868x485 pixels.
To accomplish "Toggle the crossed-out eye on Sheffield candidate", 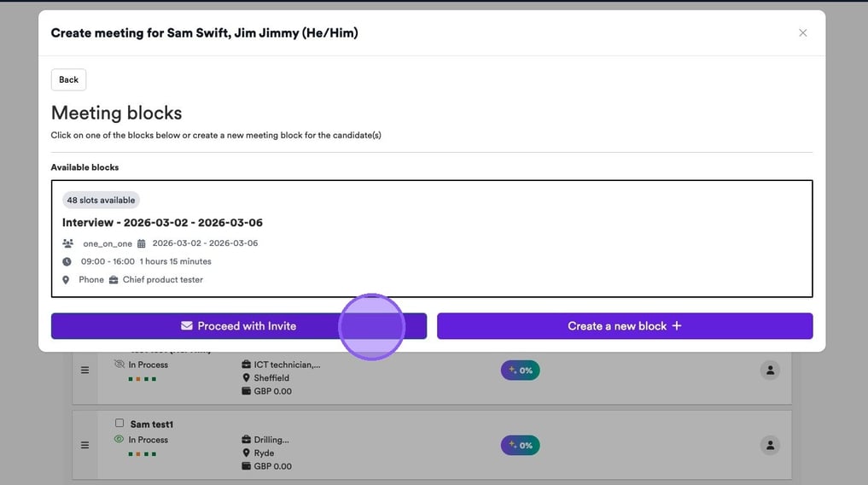I will coord(119,365).
